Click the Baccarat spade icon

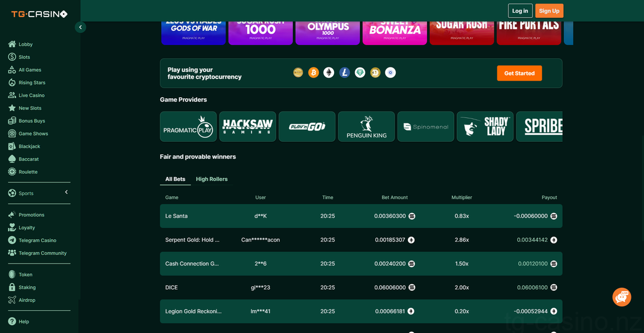click(x=12, y=159)
